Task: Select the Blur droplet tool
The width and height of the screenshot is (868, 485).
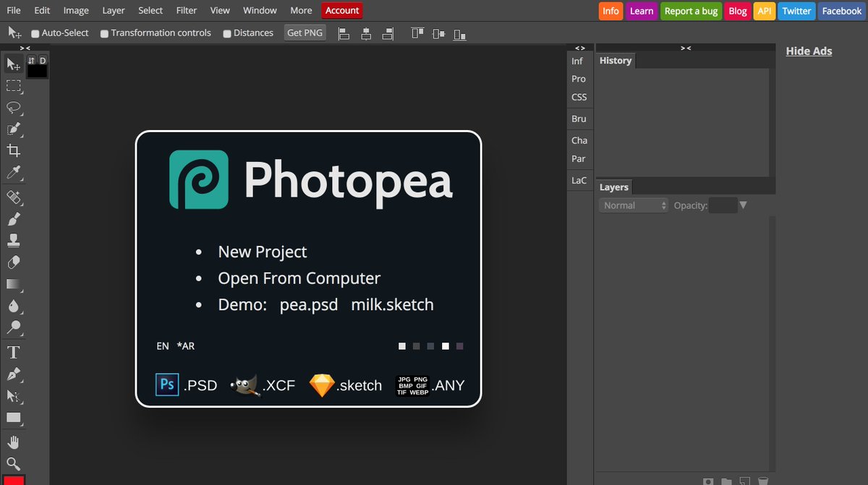Action: click(x=14, y=305)
